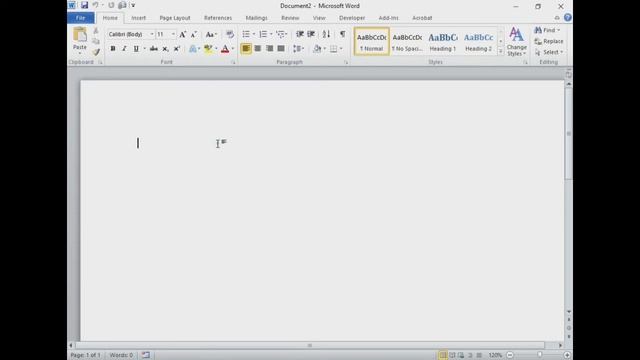Apply the Heading 2 style
The width and height of the screenshot is (640, 360).
click(478, 41)
